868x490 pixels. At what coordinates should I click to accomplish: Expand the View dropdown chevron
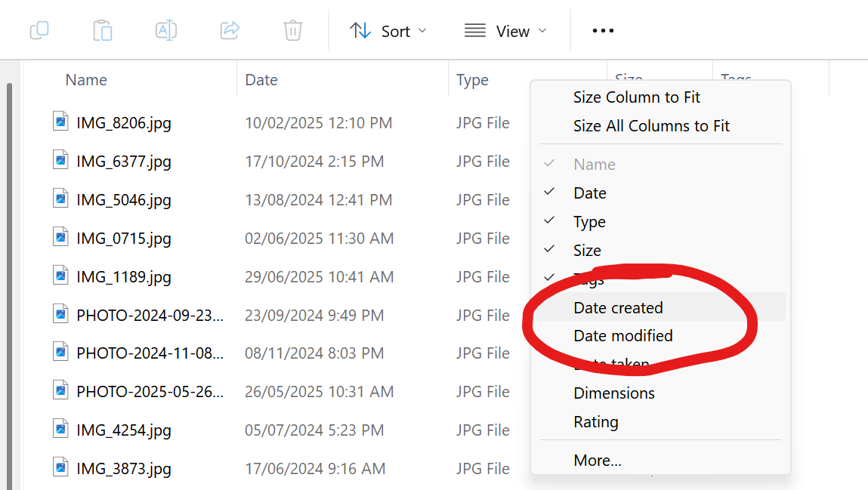(542, 31)
